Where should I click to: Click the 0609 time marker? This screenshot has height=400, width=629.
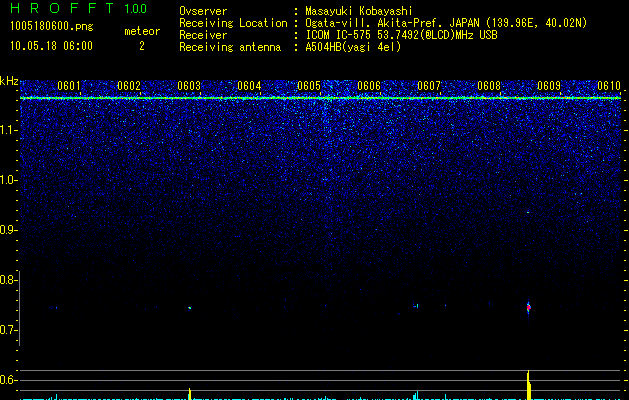pos(549,86)
